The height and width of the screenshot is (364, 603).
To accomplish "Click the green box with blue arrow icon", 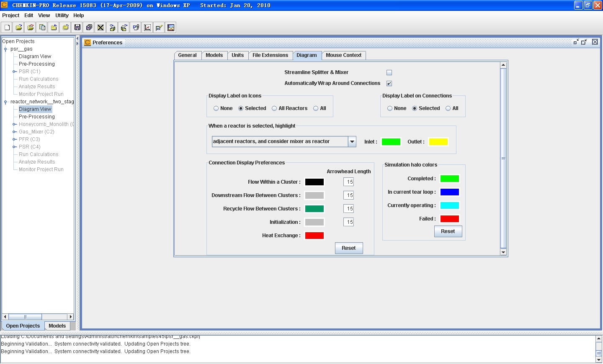I will pyautogui.click(x=124, y=28).
